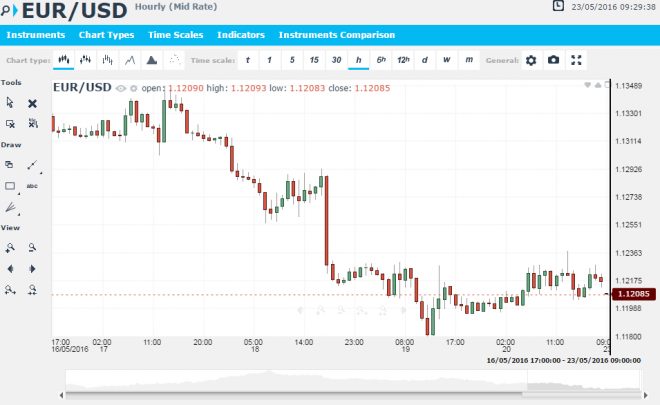The width and height of the screenshot is (660, 405).
Task: Toggle EUR/USD series visibility eye icon
Action: pyautogui.click(x=121, y=88)
